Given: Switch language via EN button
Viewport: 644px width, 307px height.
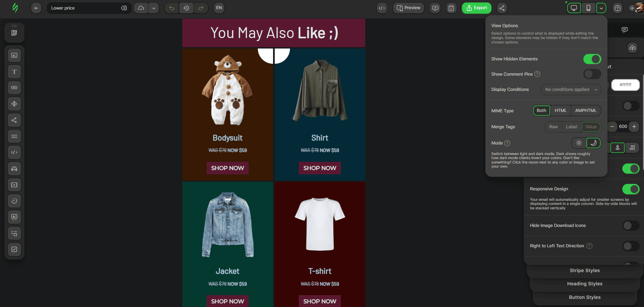Looking at the screenshot, I should coord(219,8).
